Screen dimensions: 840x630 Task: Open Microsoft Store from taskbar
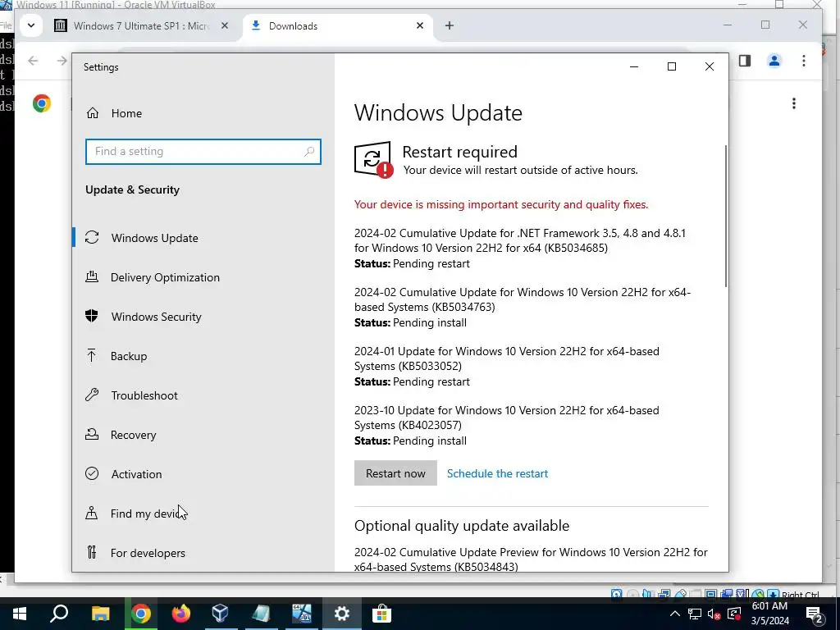coord(381,614)
